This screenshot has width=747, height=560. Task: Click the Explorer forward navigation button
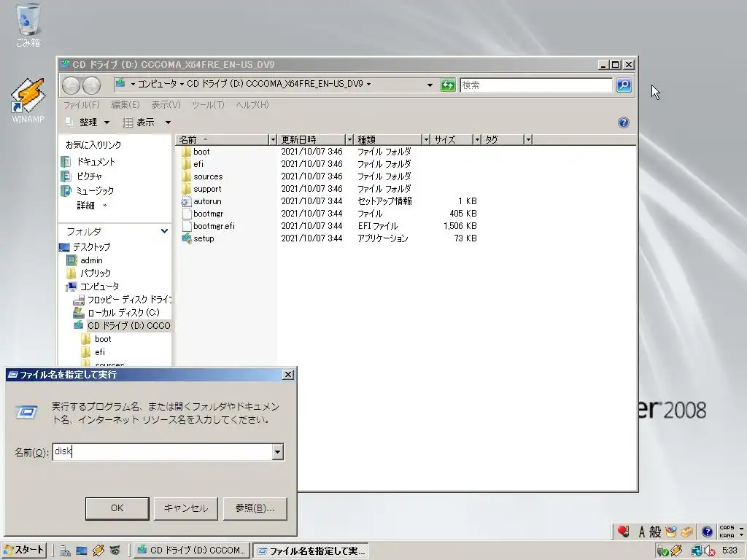pos(91,85)
